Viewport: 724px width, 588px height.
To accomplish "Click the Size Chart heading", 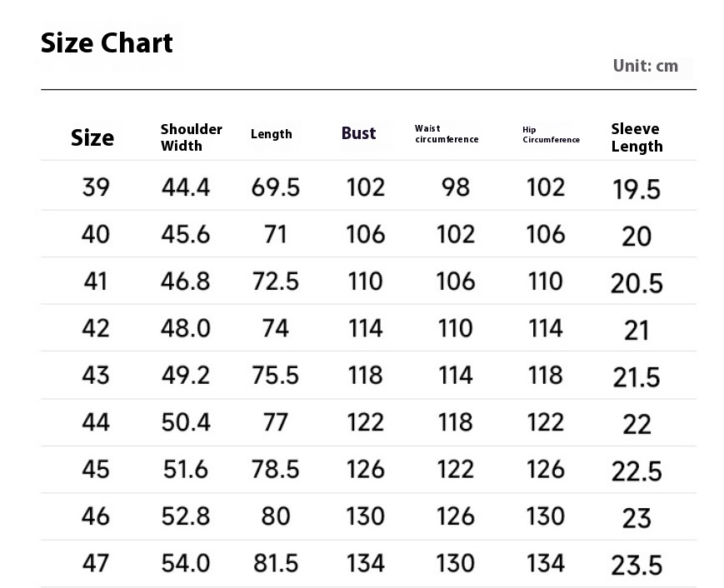I will pyautogui.click(x=107, y=43).
